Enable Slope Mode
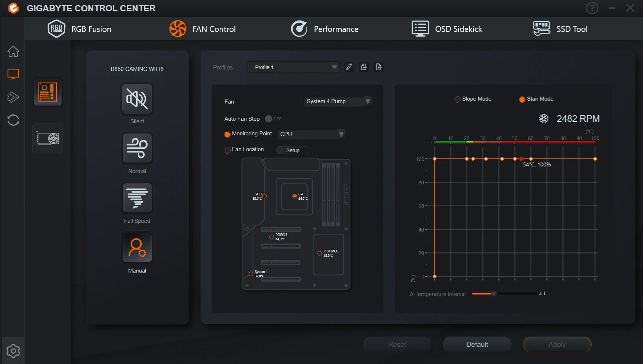This screenshot has width=643, height=364. click(x=457, y=99)
